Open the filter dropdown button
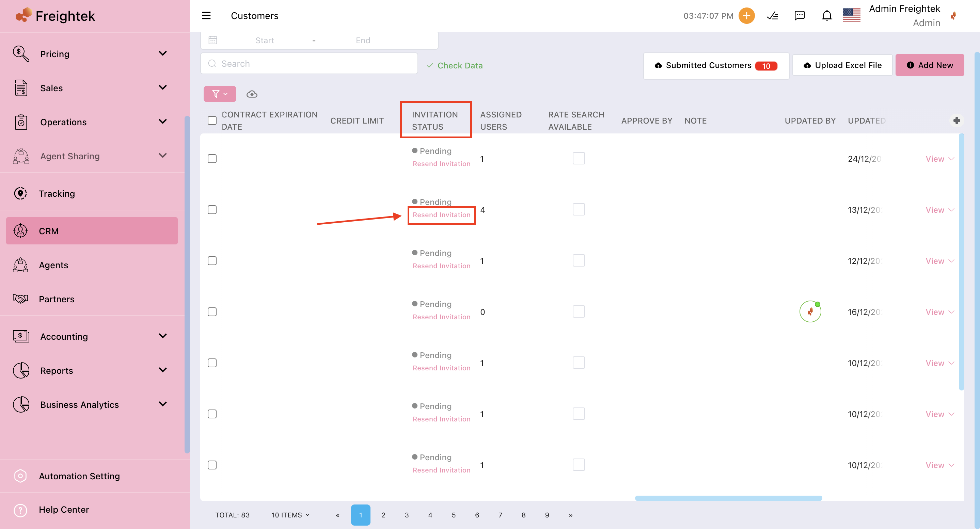The width and height of the screenshot is (980, 529). 220,94
